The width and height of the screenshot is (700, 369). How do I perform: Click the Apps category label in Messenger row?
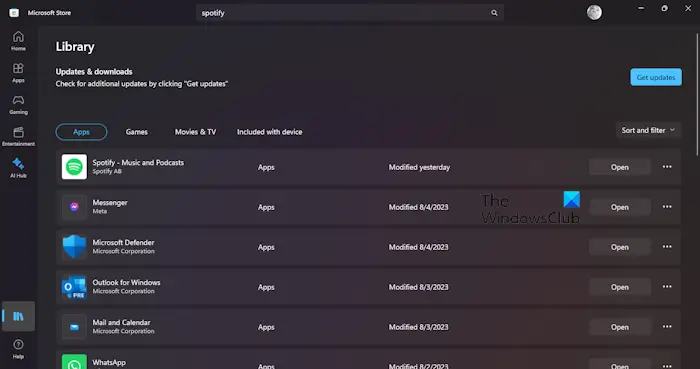(266, 207)
